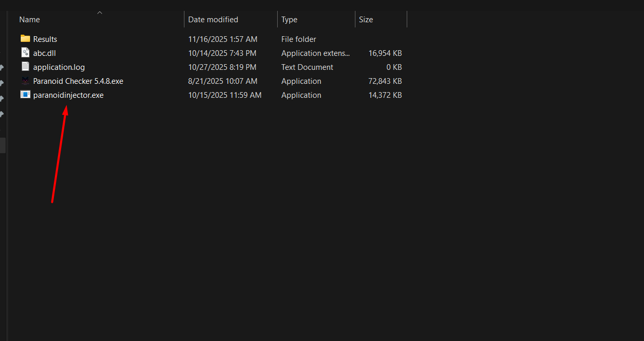Select the paranoidinjector.exe file name
This screenshot has height=341, width=644.
[x=68, y=95]
